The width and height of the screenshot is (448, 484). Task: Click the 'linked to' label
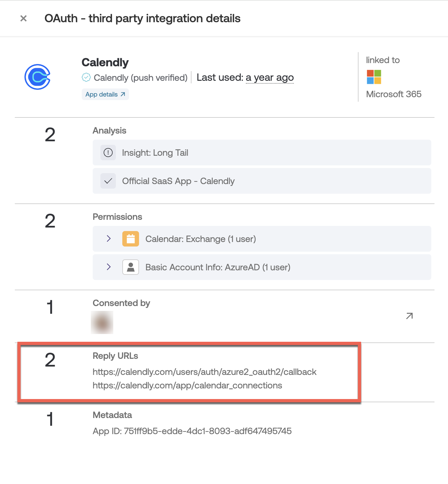click(x=383, y=60)
